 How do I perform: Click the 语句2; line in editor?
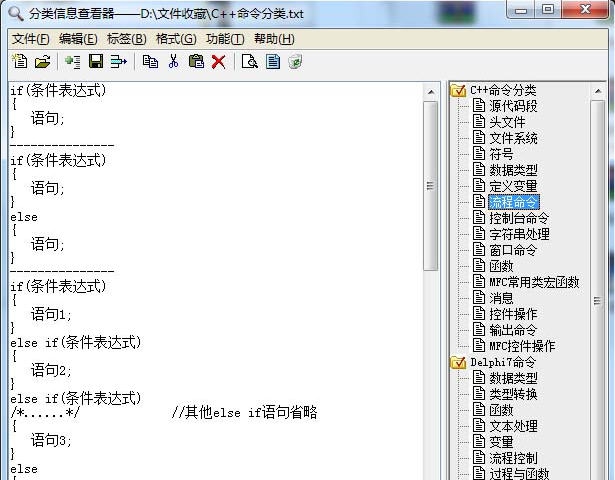click(x=51, y=370)
